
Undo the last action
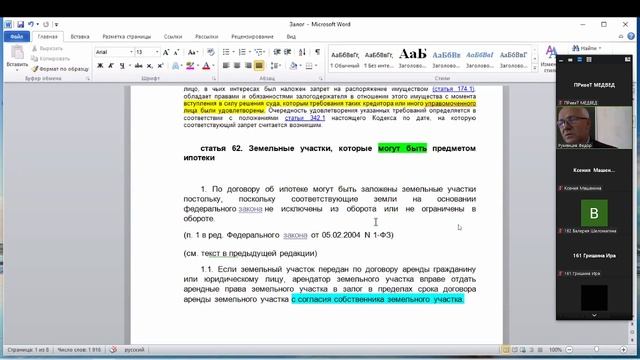point(31,24)
